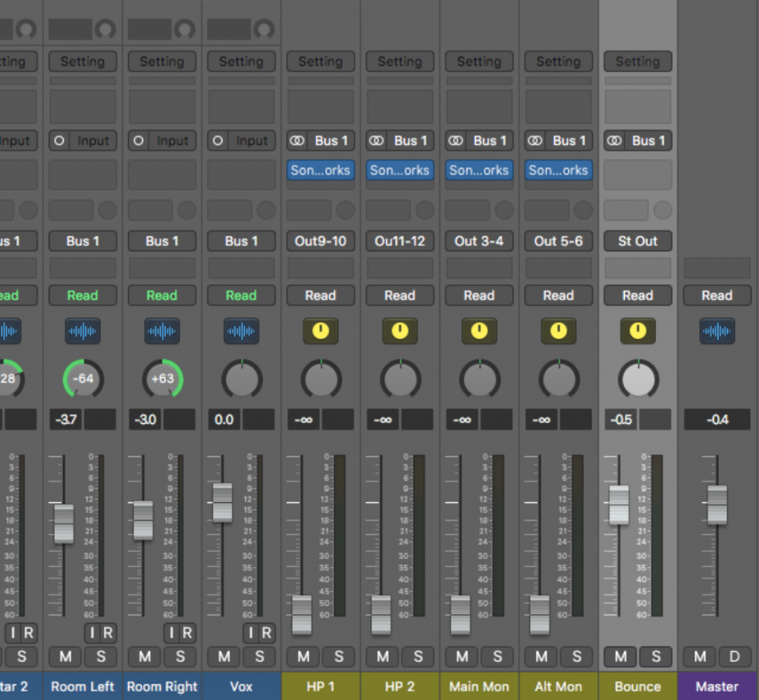Viewport: 759px width, 700px height.
Task: Solo the Vox channel
Action: pos(259,656)
